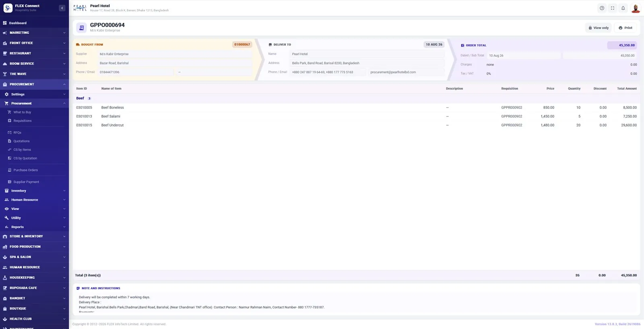This screenshot has height=329, width=644.
Task: Click the Dated field 10 Aug 26
Action: coord(524,56)
